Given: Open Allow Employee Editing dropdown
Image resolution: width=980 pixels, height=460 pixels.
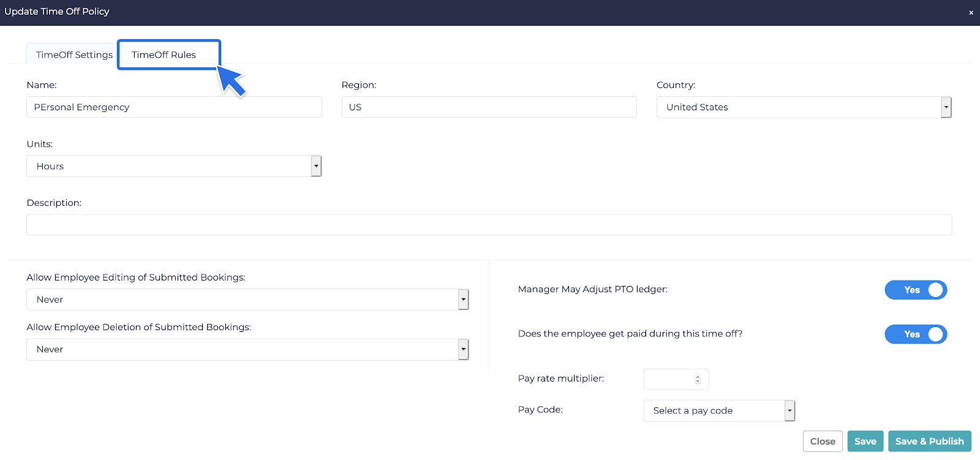Looking at the screenshot, I should point(463,300).
